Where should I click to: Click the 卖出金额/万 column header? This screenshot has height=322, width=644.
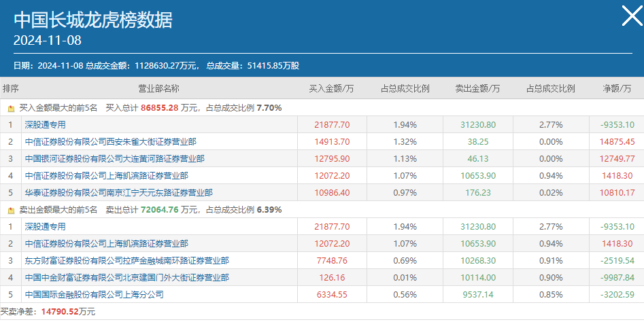point(477,88)
